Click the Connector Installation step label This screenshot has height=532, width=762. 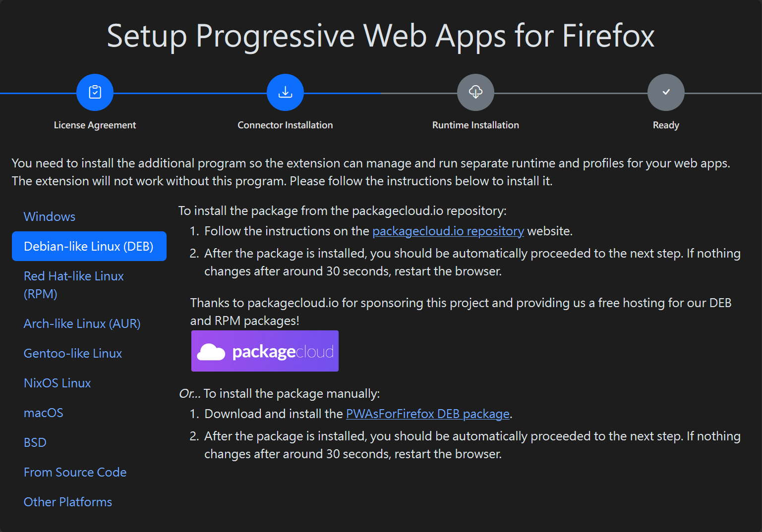(285, 125)
